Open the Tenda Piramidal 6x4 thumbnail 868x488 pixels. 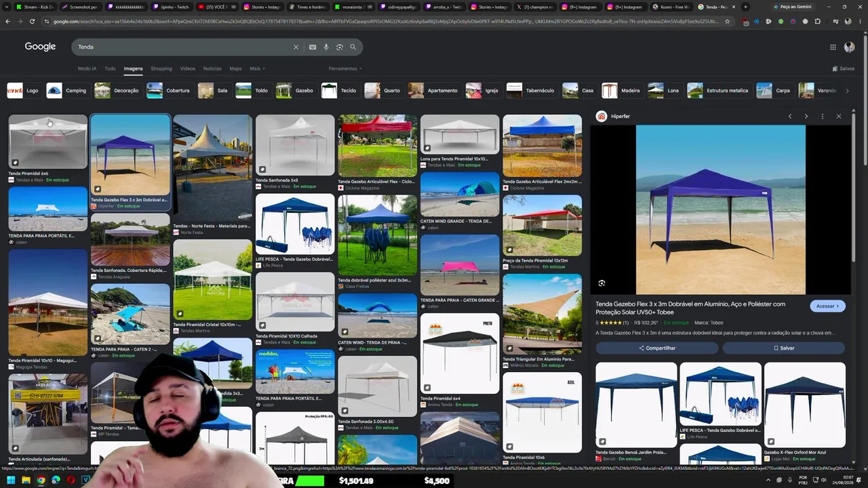[460, 353]
